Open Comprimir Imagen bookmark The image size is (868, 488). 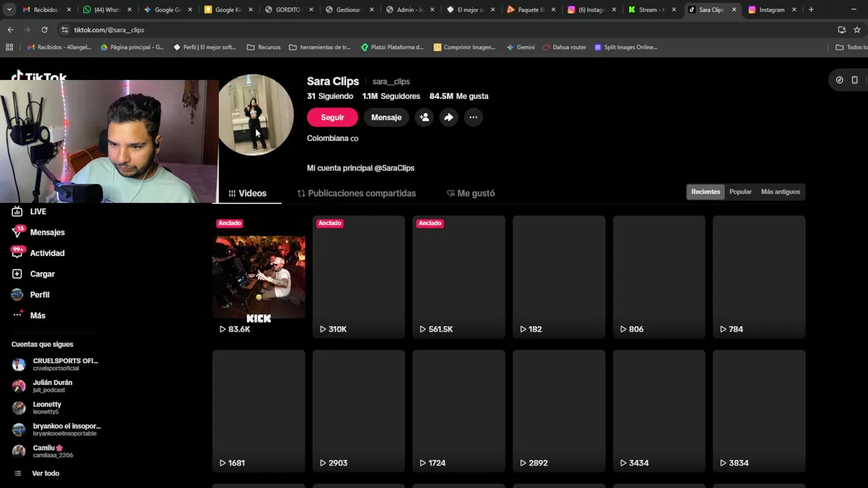(x=465, y=47)
